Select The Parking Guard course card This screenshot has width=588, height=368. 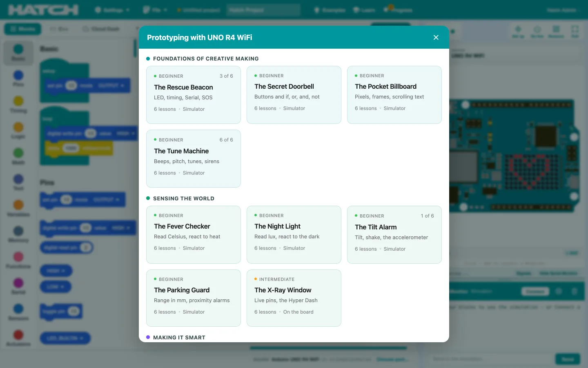pos(194,298)
